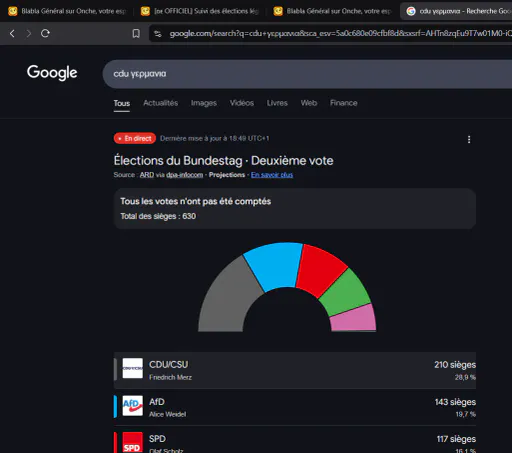Click Alice Weidel candidate name
Viewport: 512px width, 453px height.
[x=168, y=414]
